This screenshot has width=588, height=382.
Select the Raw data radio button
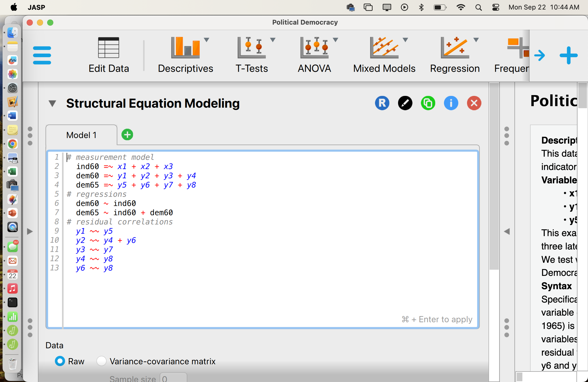tap(60, 361)
